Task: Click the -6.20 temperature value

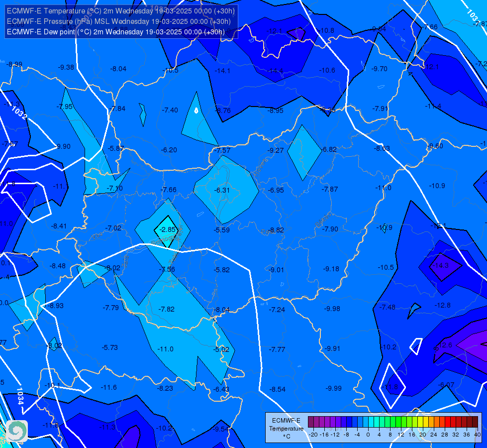Action: click(169, 150)
